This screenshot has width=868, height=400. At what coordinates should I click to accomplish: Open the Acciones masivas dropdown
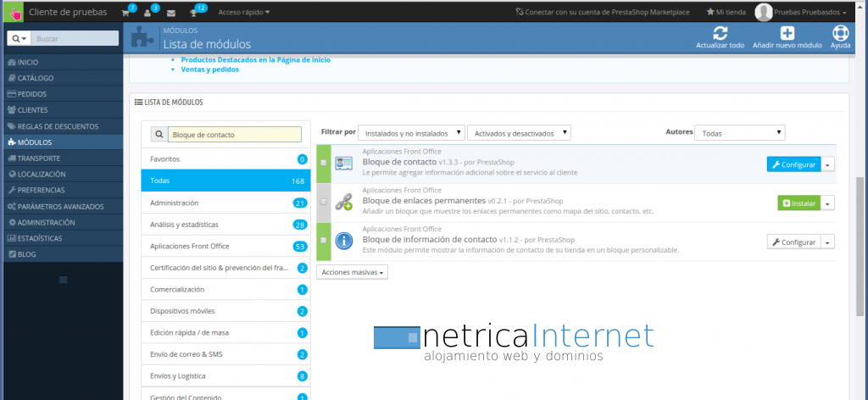click(352, 272)
